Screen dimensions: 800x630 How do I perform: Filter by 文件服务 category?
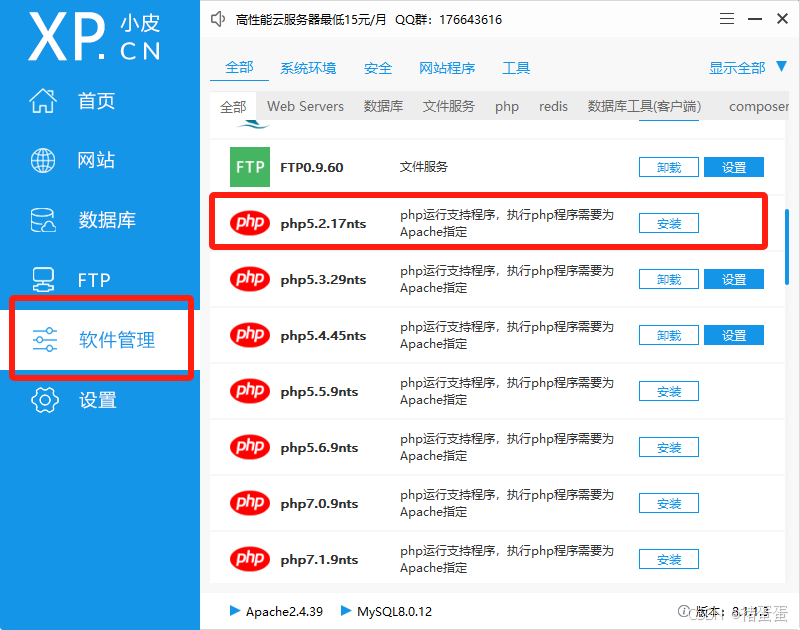click(448, 107)
